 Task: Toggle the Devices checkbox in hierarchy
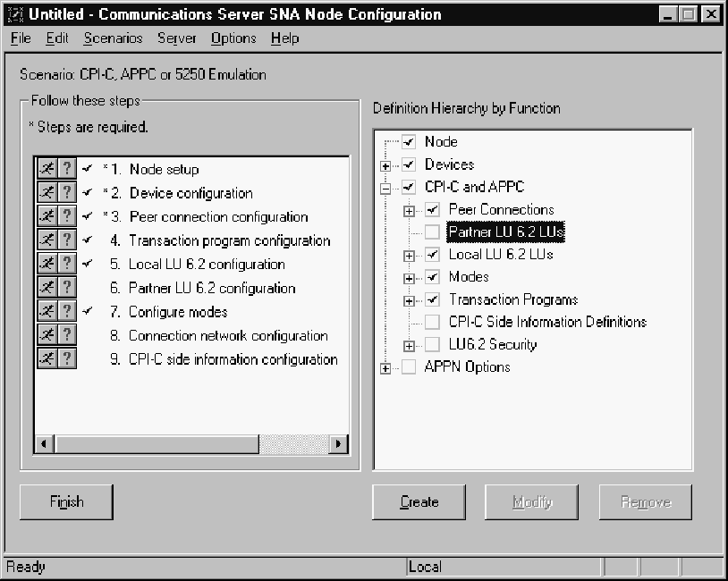409,164
